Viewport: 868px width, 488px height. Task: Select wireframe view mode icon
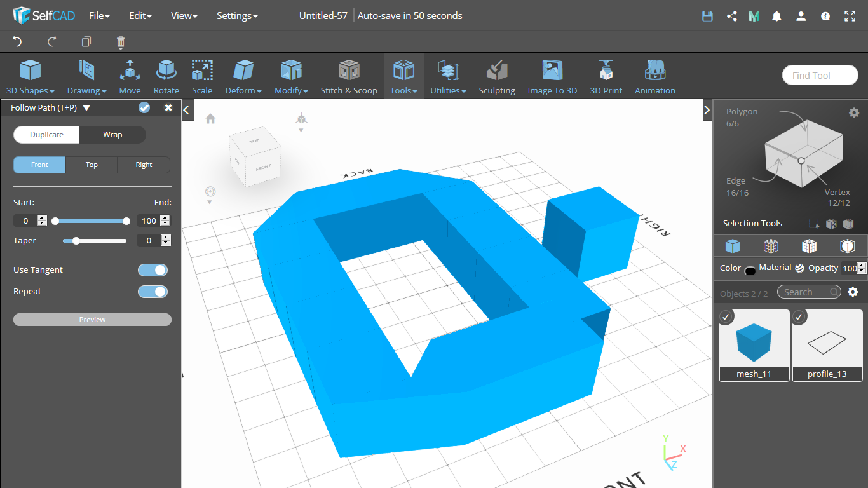(771, 246)
